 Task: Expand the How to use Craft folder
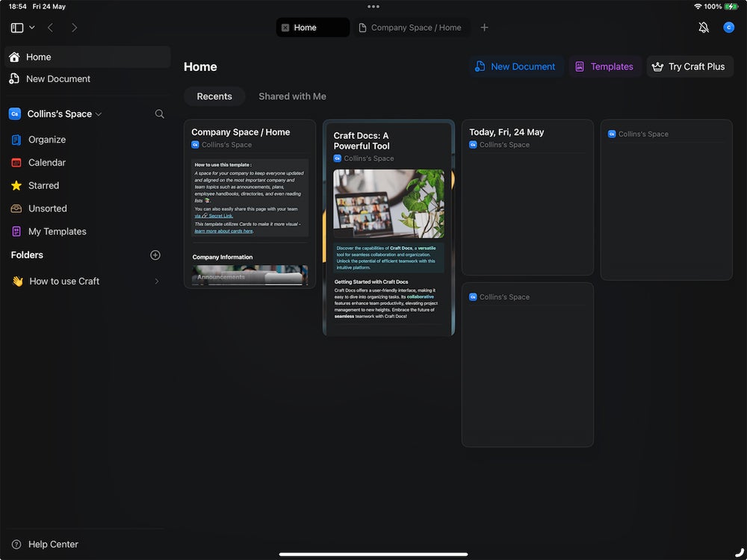[x=156, y=281]
